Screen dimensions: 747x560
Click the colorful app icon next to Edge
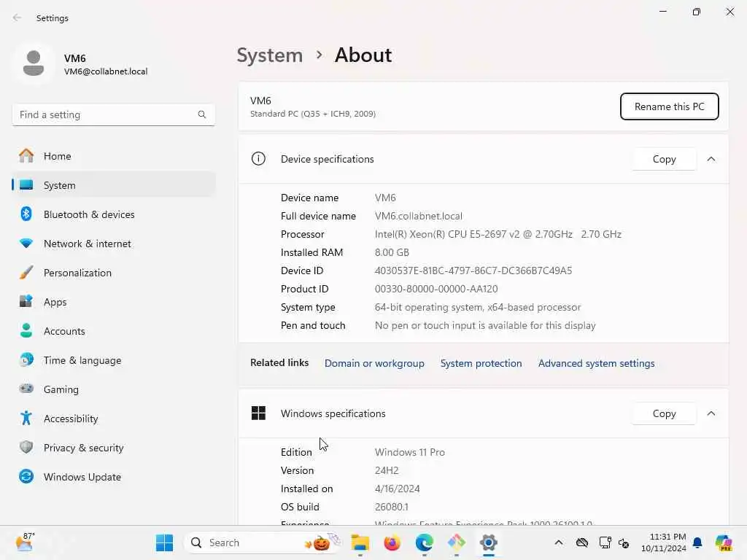pos(457,542)
